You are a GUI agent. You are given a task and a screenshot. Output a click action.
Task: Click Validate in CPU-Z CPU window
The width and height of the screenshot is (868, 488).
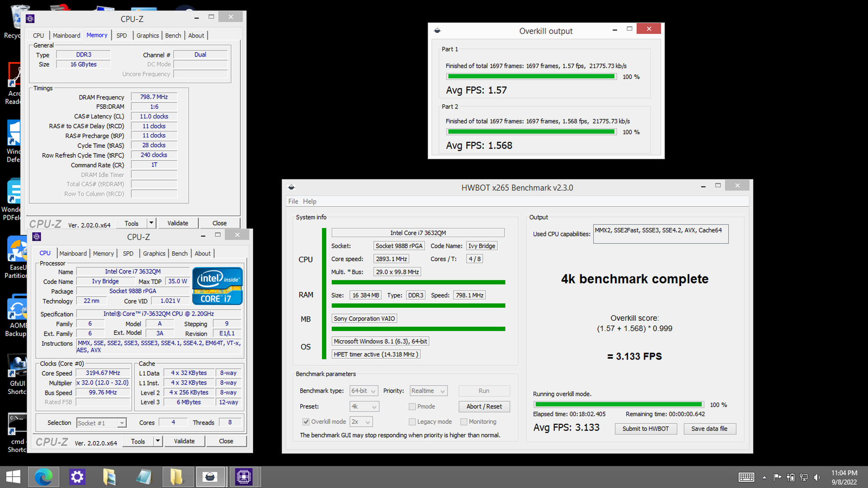pos(184,441)
